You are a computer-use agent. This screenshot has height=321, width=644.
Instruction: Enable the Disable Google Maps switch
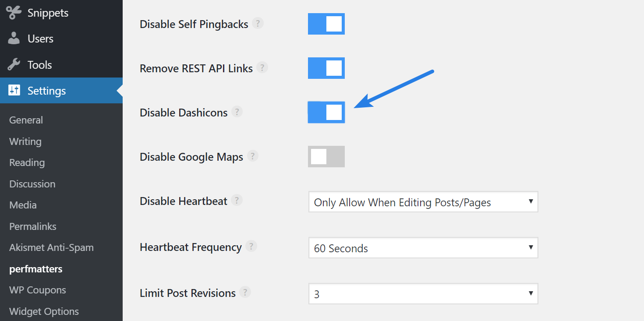[326, 156]
